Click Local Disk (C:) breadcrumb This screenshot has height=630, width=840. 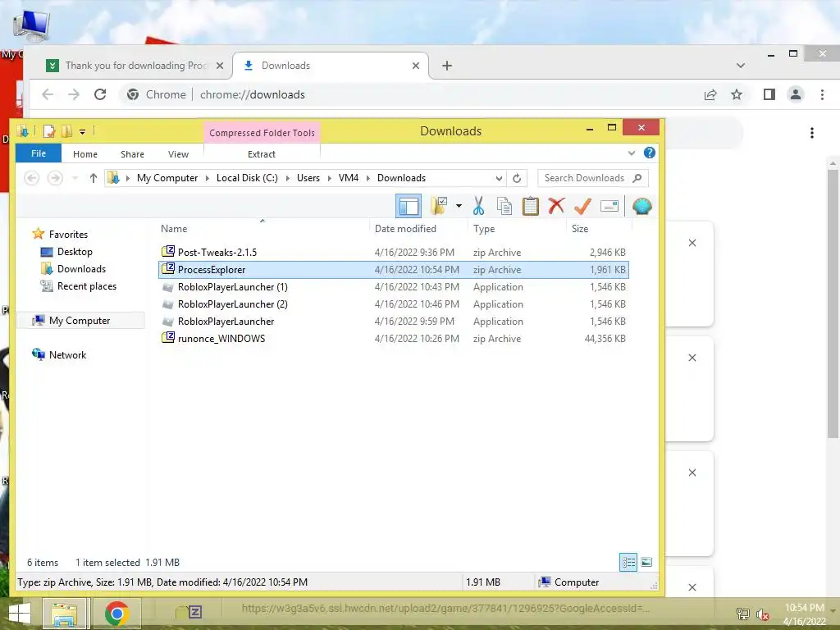[247, 178]
